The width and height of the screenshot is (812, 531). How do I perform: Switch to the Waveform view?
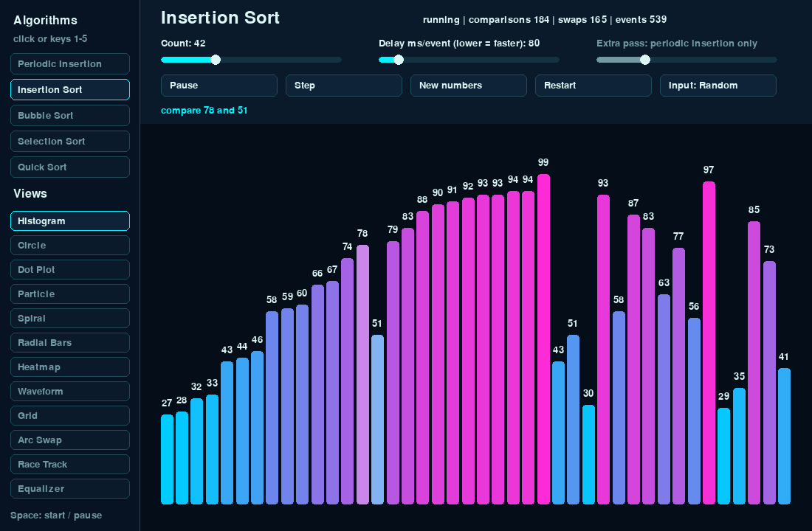coord(70,392)
